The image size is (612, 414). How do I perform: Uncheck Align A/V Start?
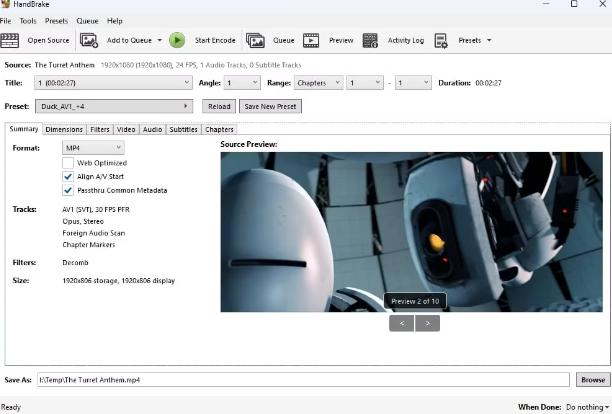tap(68, 176)
